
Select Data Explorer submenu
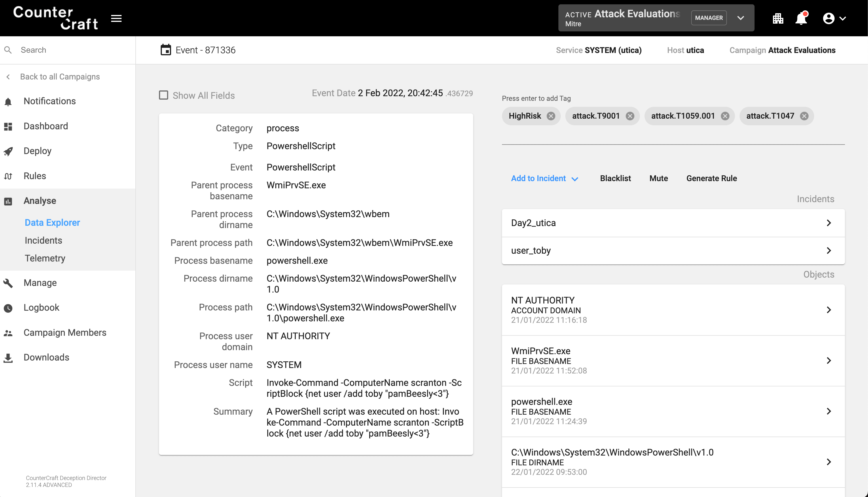[52, 223]
